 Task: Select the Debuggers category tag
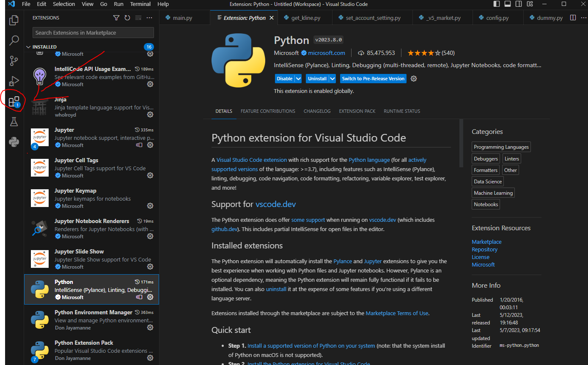coord(486,158)
